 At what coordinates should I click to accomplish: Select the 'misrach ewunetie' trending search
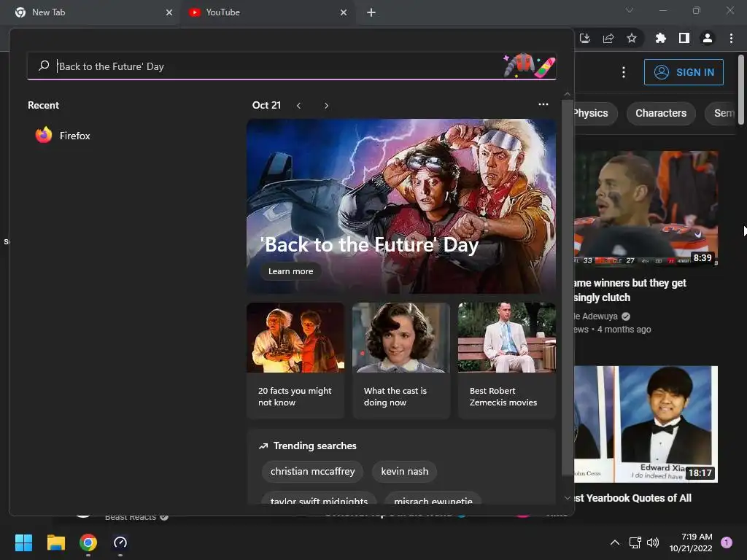(x=433, y=499)
